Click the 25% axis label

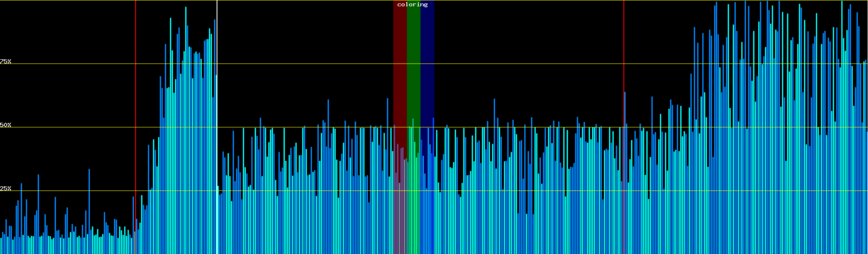[6, 188]
